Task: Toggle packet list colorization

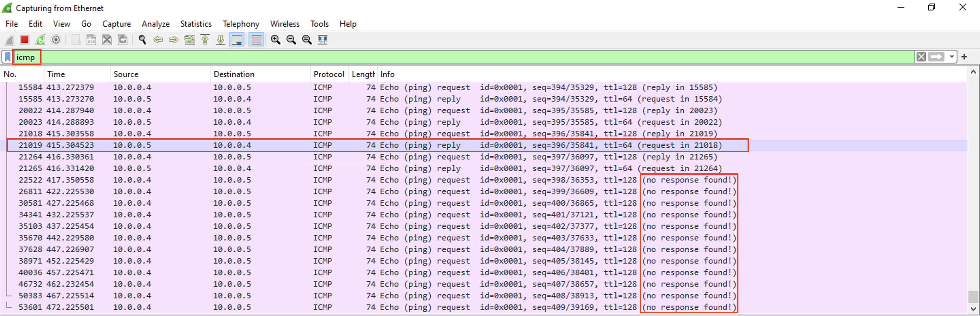Action: click(x=256, y=39)
